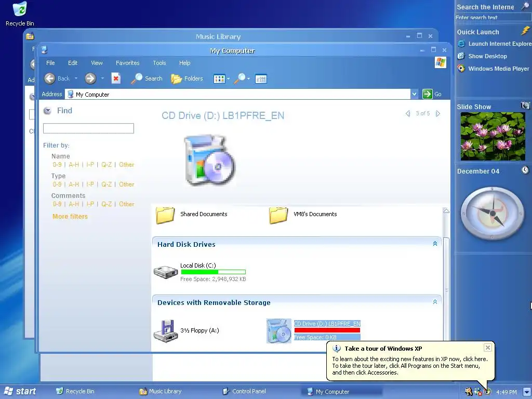The width and height of the screenshot is (532, 399).
Task: Open Back history dropdown arrow
Action: pos(76,78)
